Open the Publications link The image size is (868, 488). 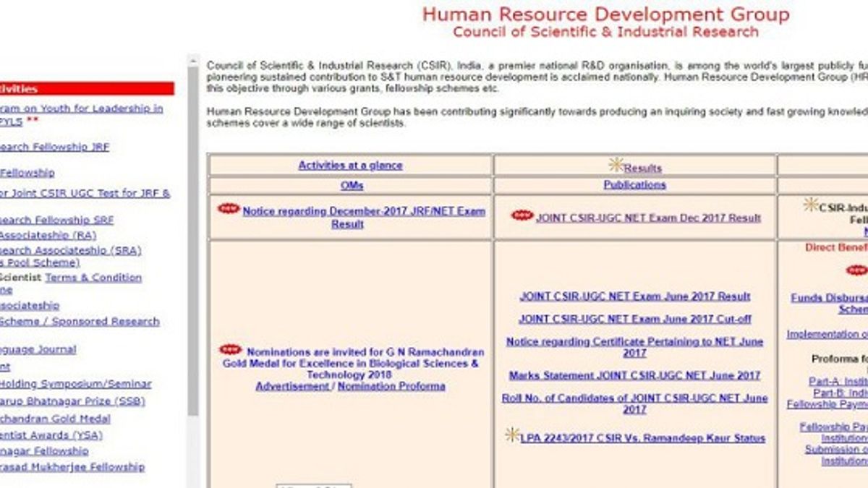click(x=635, y=185)
